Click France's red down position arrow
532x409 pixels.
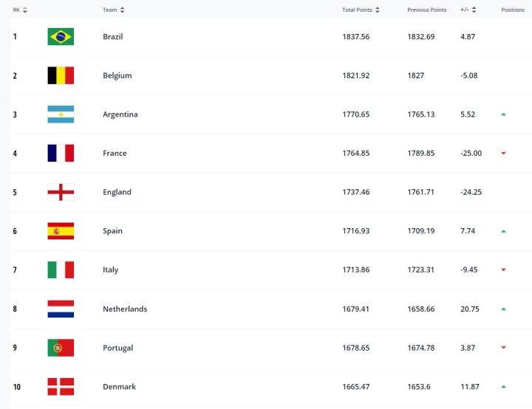click(503, 154)
